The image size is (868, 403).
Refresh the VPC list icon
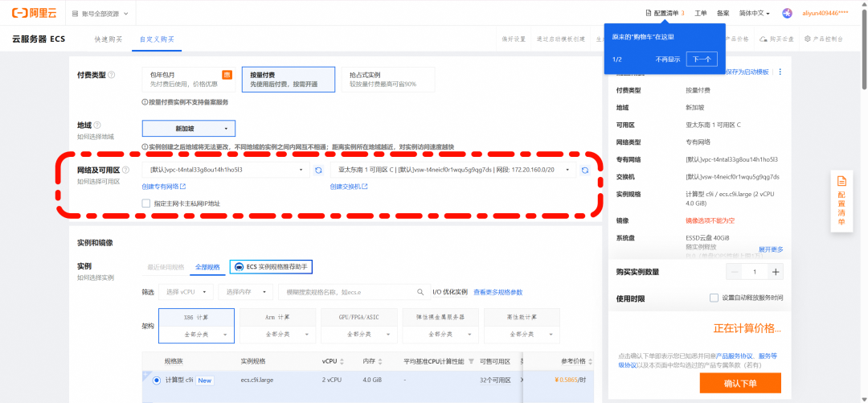click(x=318, y=171)
